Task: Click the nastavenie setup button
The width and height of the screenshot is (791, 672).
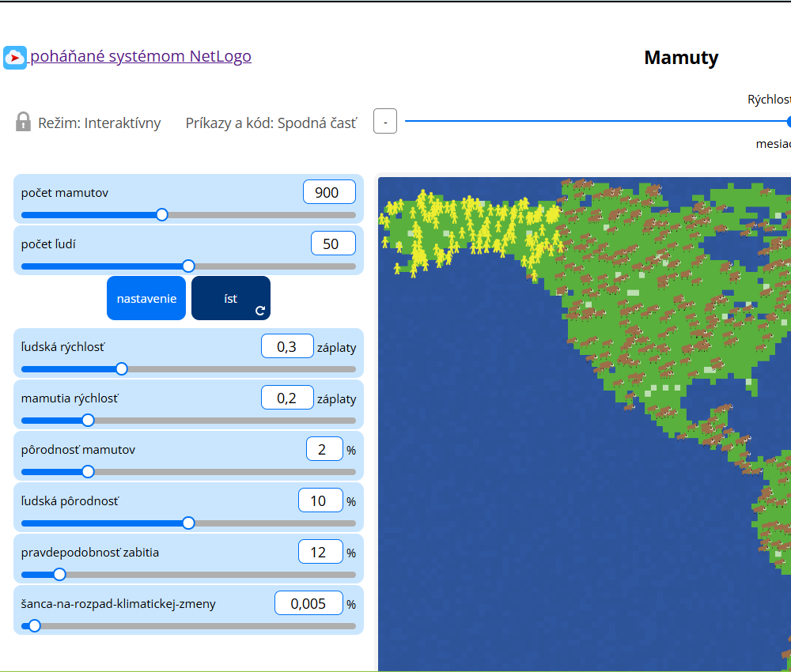Action: click(x=146, y=298)
